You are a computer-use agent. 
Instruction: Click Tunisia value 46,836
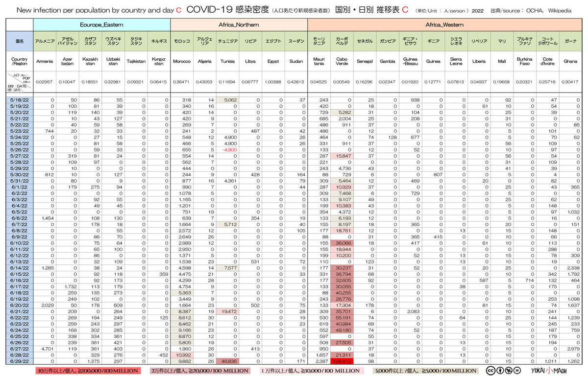pyautogui.click(x=227, y=362)
